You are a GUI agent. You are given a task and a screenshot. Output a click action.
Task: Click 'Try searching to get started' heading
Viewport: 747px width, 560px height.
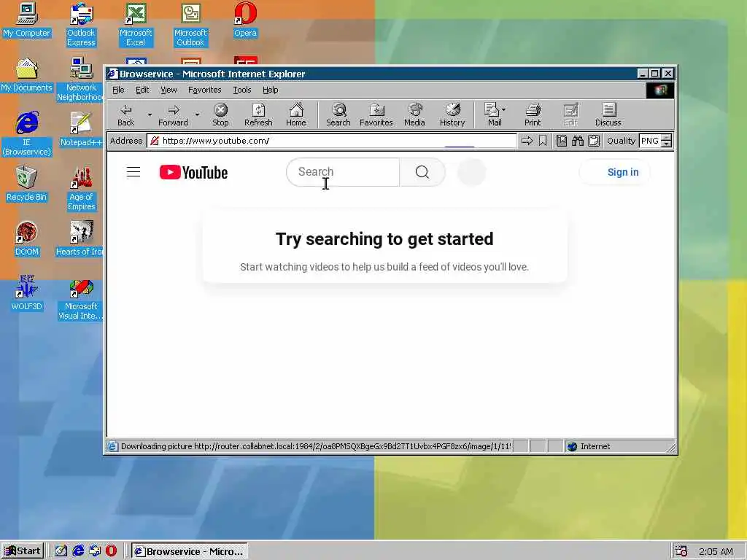pos(384,239)
